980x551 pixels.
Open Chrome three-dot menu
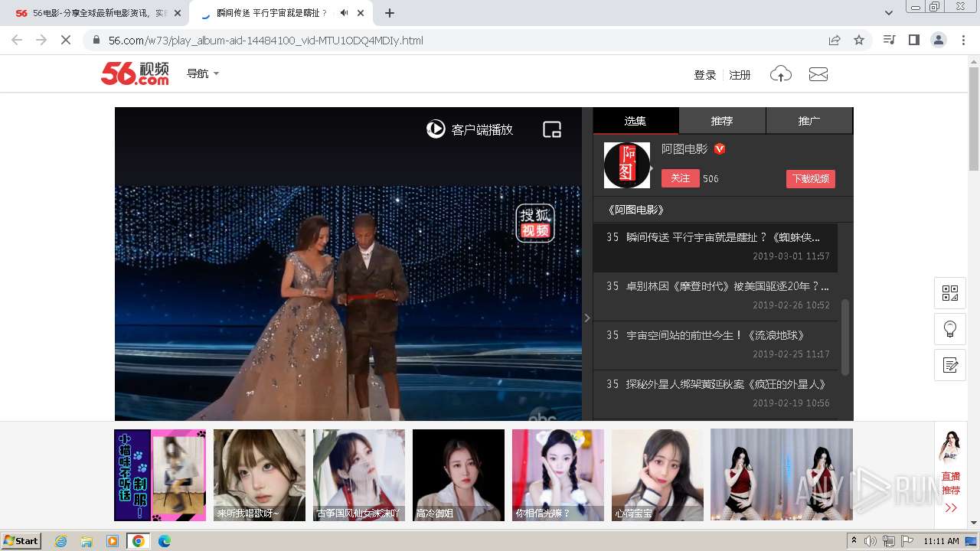point(963,40)
